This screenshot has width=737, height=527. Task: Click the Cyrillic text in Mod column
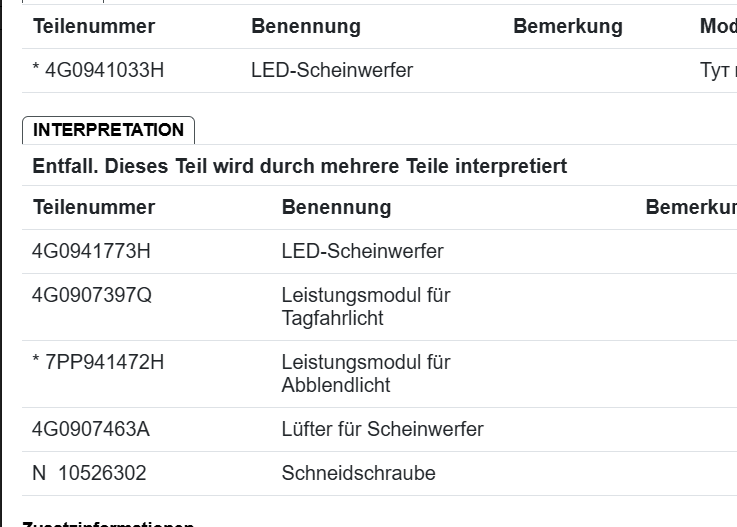point(718,71)
